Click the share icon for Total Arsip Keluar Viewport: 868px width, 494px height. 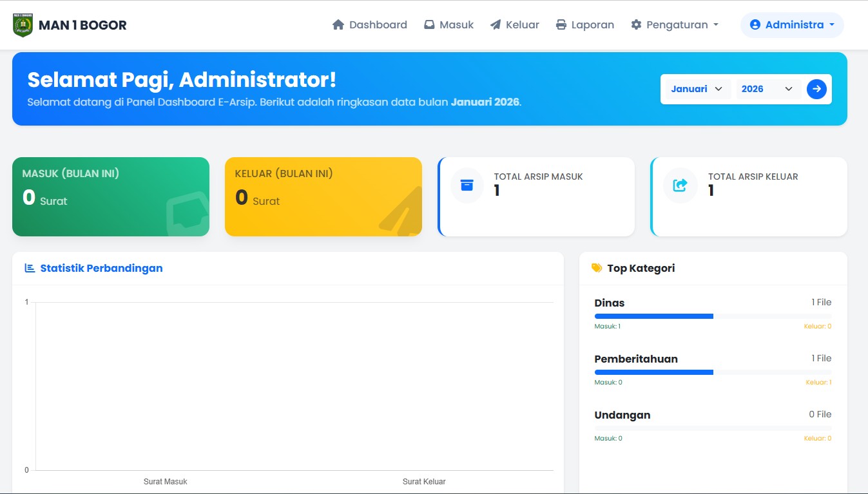click(680, 185)
